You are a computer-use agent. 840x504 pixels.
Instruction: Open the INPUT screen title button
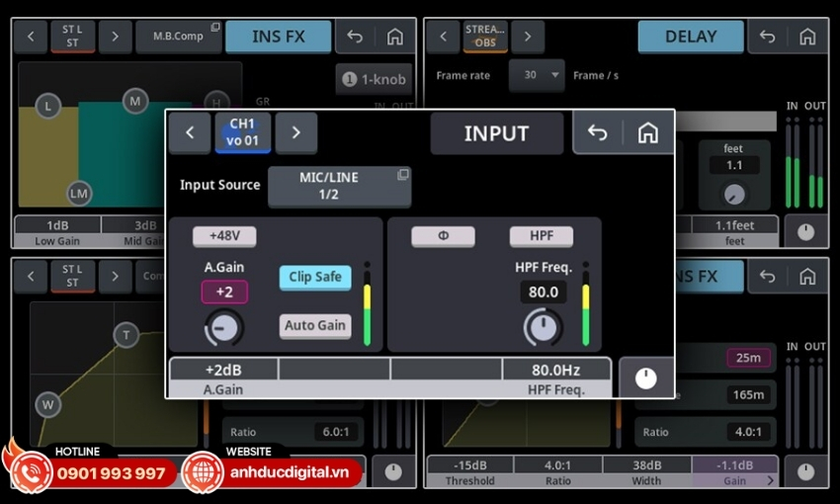point(497,133)
